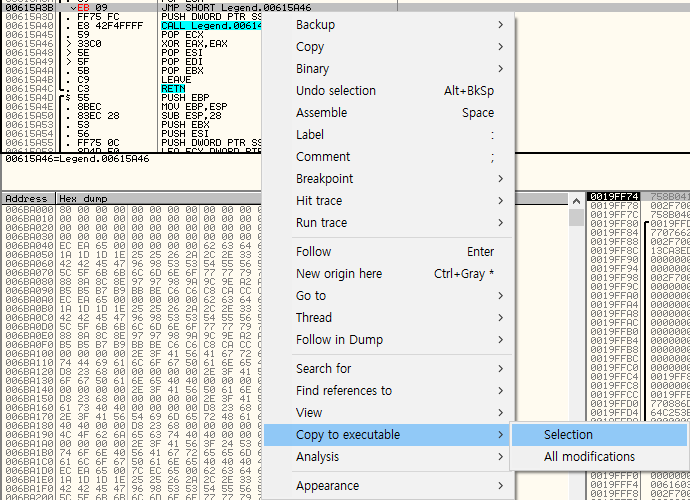Open the Hit trace submenu
Screen dimensions: 690x500
[388, 201]
